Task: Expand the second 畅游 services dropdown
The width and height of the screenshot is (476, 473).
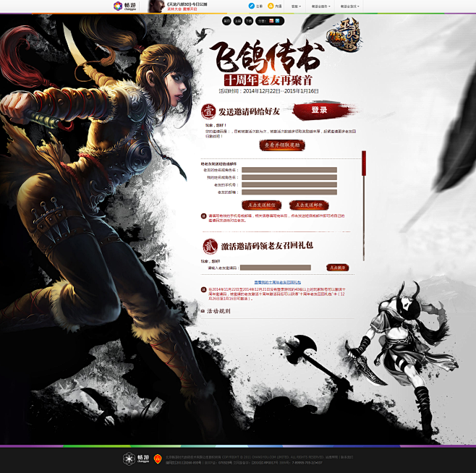Action: point(320,6)
